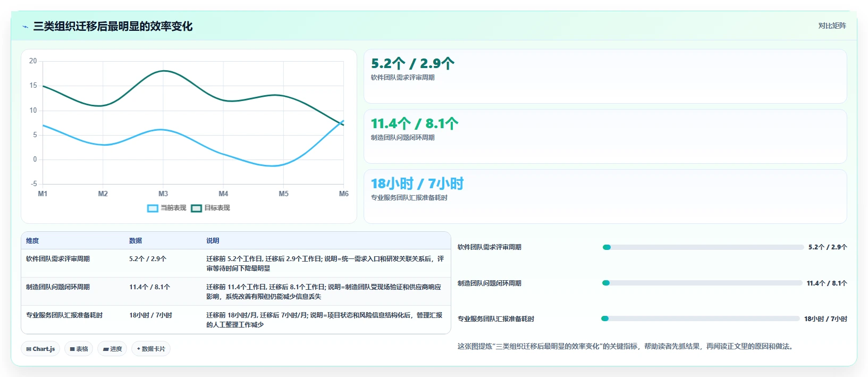
Task: Toggle the 目标表现 legend item
Action: [x=210, y=208]
